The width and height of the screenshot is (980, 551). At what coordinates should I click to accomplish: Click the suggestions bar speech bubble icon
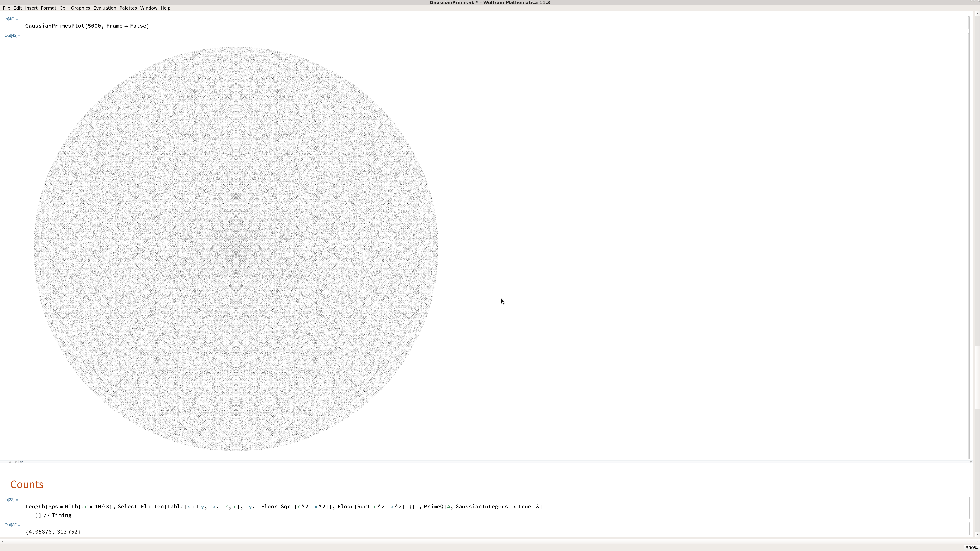pyautogui.click(x=21, y=462)
